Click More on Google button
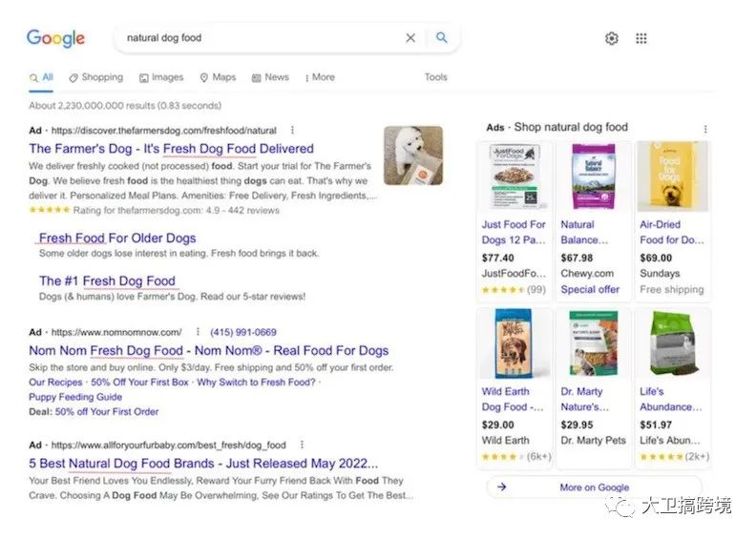This screenshot has height=539, width=756. click(x=594, y=487)
